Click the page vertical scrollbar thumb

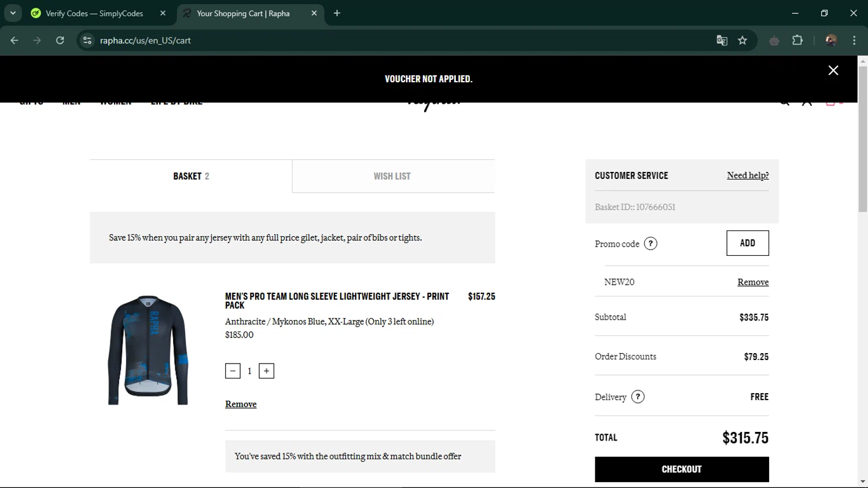(x=863, y=139)
